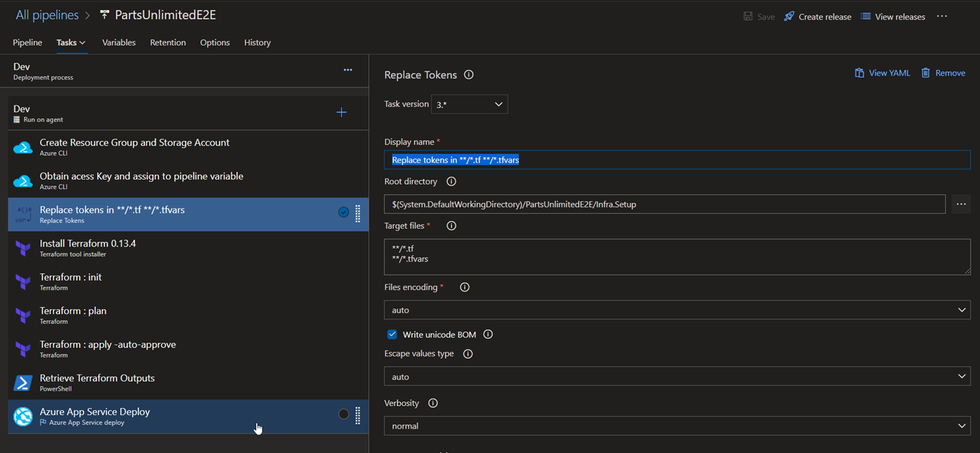Click Azure CLI icon for Create Resource Group
Screen dimensions: 980x453
(x=23, y=148)
